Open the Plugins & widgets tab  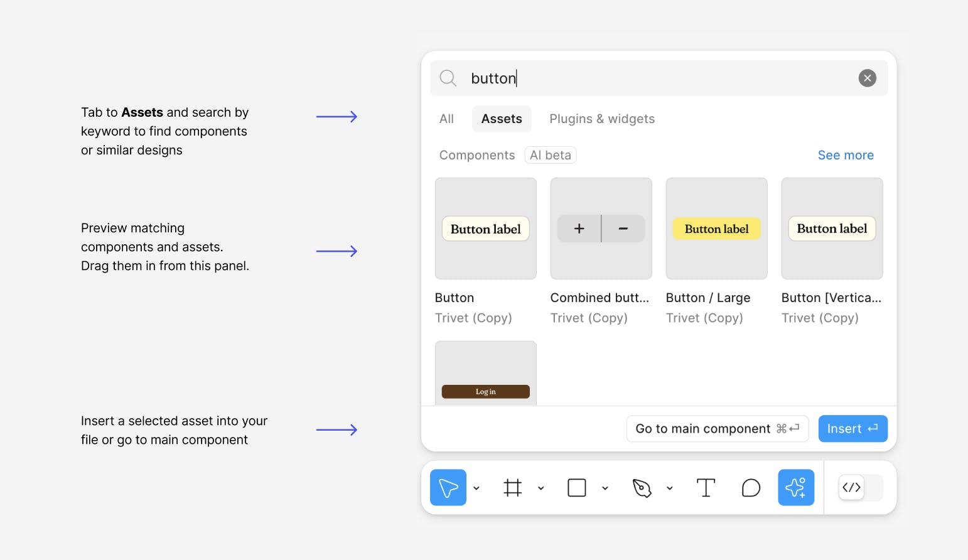(x=602, y=119)
